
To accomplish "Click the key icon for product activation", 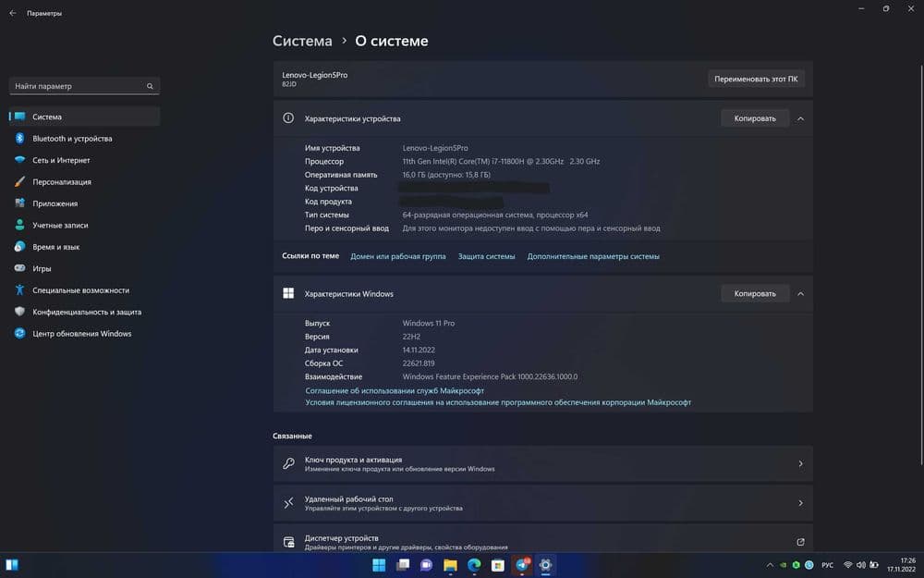I will click(288, 463).
